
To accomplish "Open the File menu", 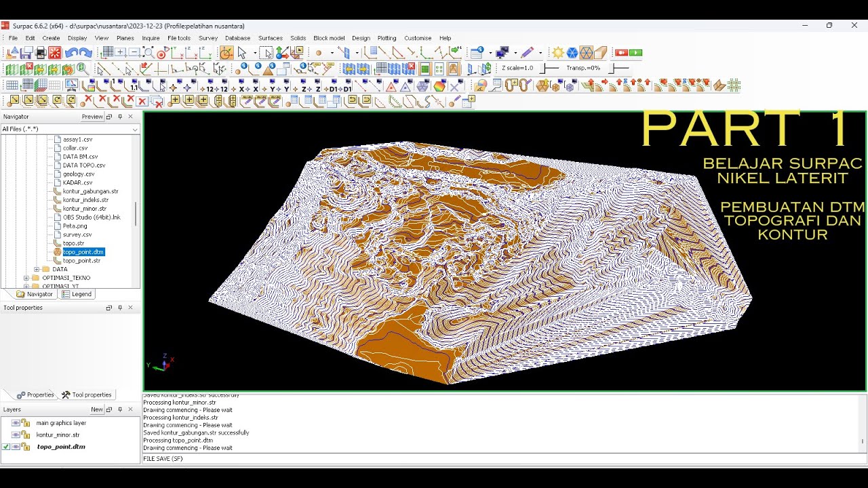I will (x=13, y=38).
